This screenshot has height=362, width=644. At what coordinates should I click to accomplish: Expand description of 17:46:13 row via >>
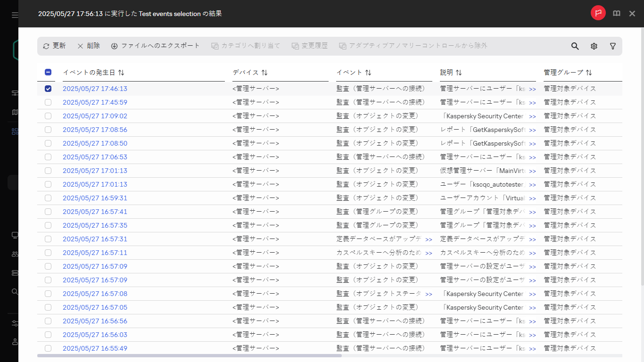tap(532, 89)
